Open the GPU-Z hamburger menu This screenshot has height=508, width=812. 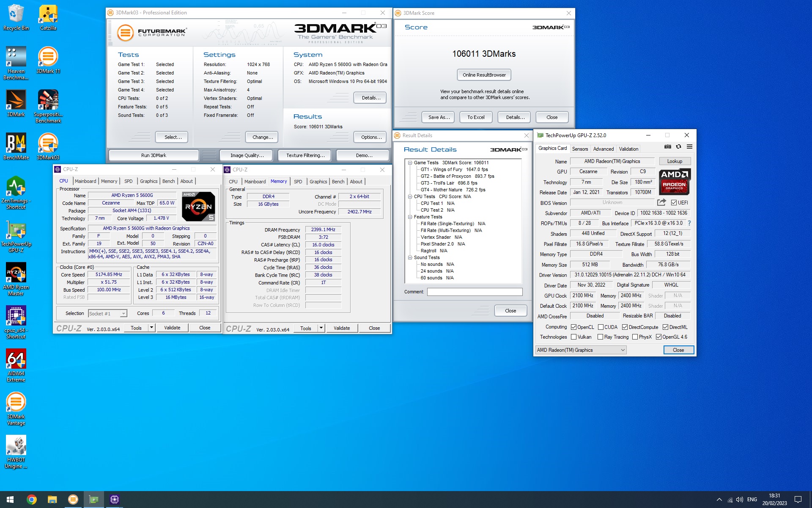689,147
